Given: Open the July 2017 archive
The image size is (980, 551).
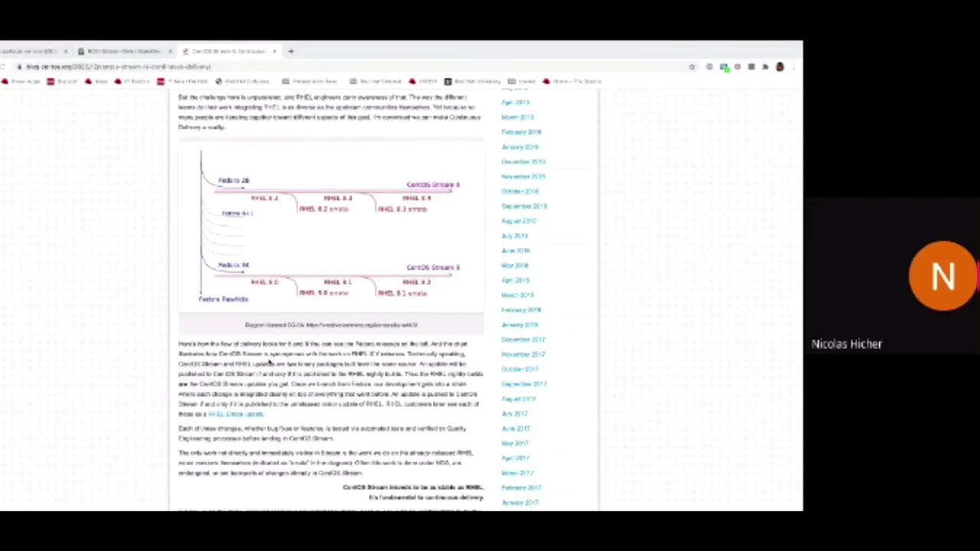Looking at the screenshot, I should point(514,414).
